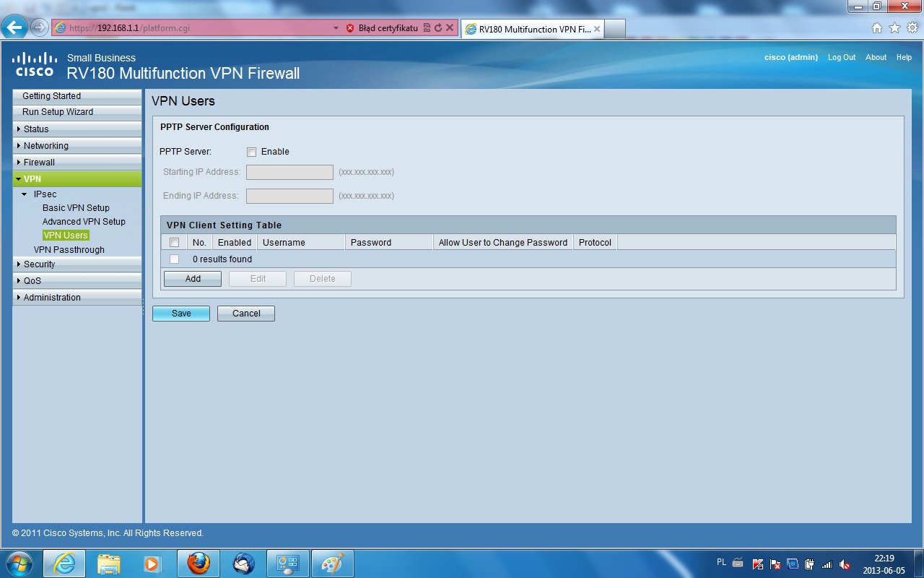924x578 pixels.
Task: Open Favorites star icon
Action: click(894, 28)
